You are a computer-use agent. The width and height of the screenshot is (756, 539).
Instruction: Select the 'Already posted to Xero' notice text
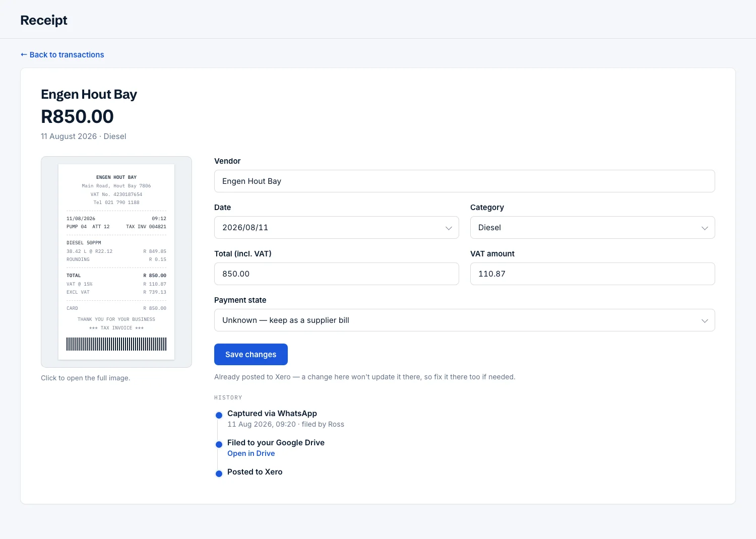point(365,377)
